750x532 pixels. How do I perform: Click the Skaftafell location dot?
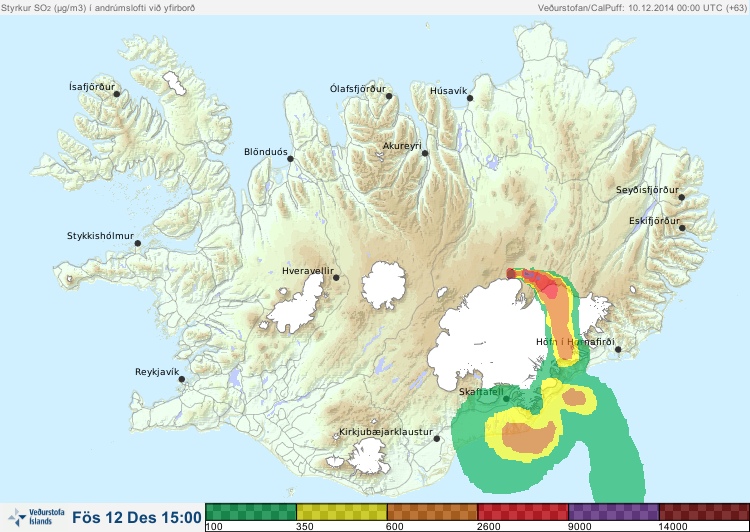pos(507,399)
